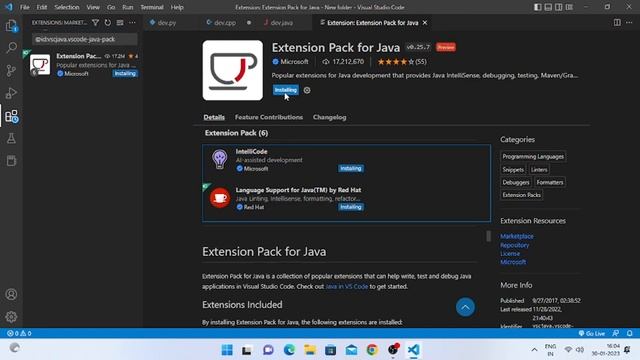640x360 pixels.
Task: Open the License resource link
Action: coord(510,253)
